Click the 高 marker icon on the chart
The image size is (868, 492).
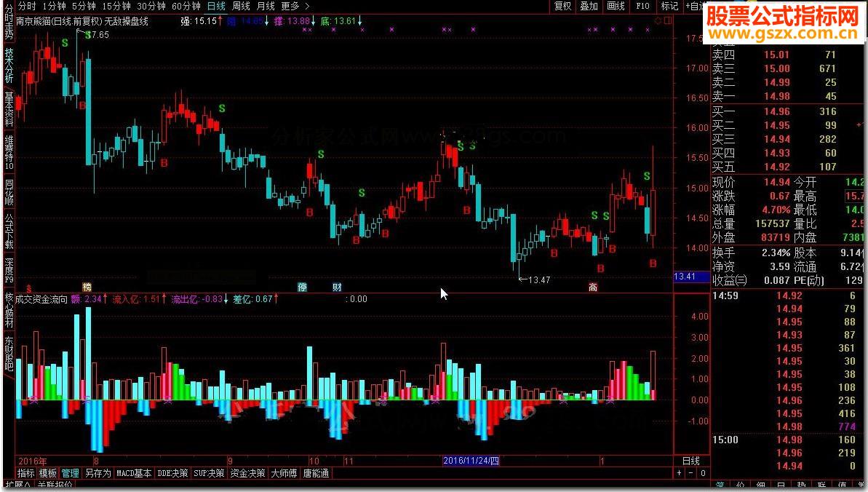click(x=593, y=287)
